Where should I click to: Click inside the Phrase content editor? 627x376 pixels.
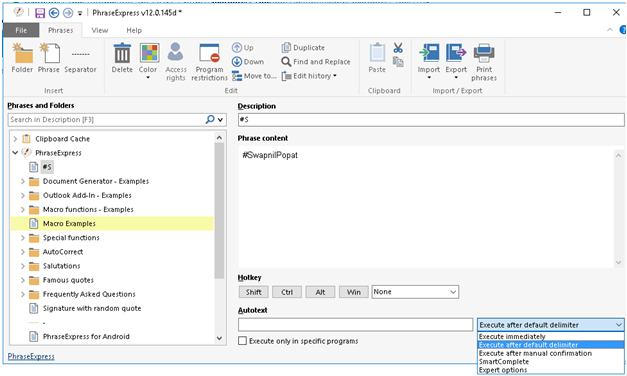426,207
